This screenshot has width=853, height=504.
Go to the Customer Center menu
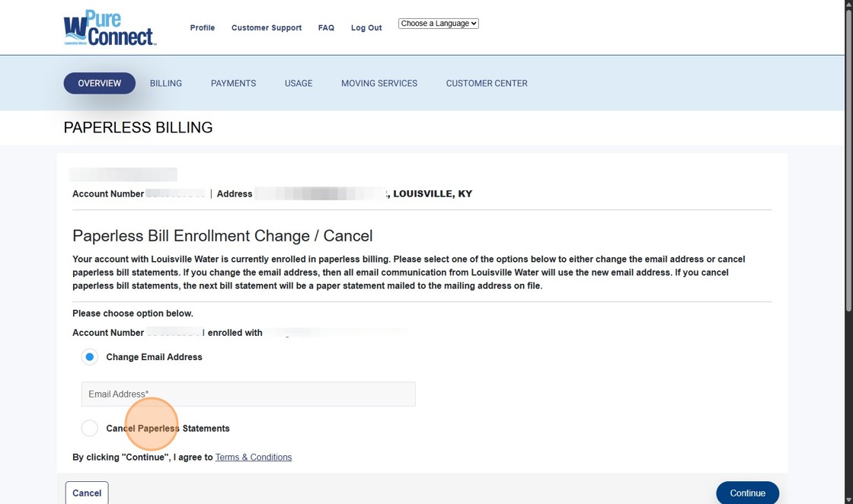point(487,84)
